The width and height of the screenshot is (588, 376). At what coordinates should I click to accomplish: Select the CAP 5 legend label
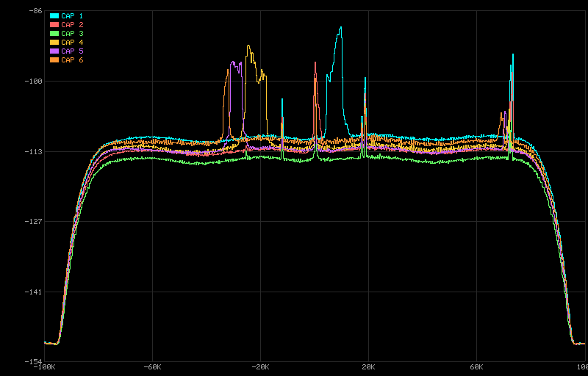coord(72,51)
